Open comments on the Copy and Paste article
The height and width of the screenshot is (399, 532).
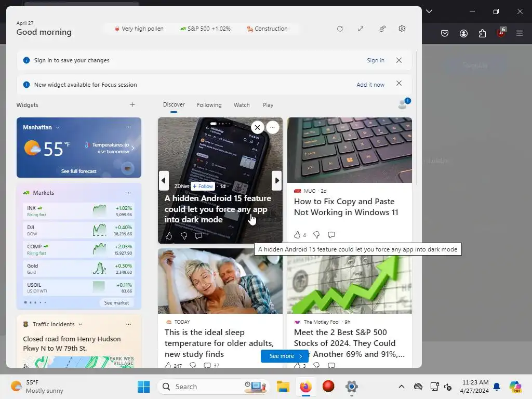[331, 234]
